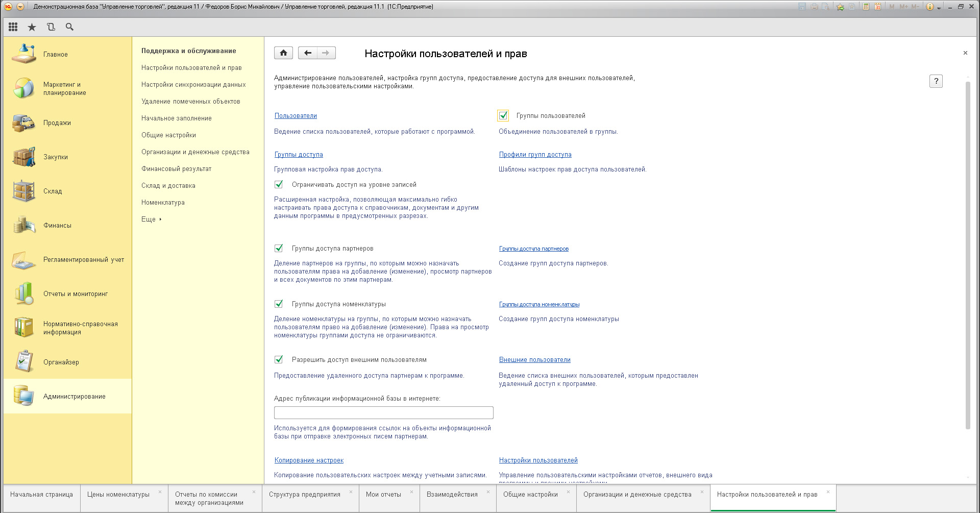Image resolution: width=980 pixels, height=513 pixels.
Task: Open Нормативно-справочная информация section icon
Action: click(x=24, y=328)
